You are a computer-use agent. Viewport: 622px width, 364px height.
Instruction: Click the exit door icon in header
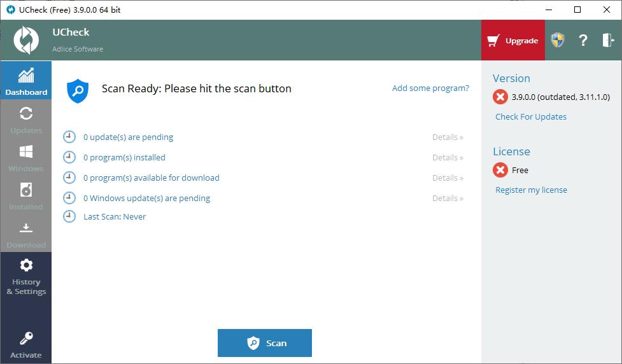(607, 41)
